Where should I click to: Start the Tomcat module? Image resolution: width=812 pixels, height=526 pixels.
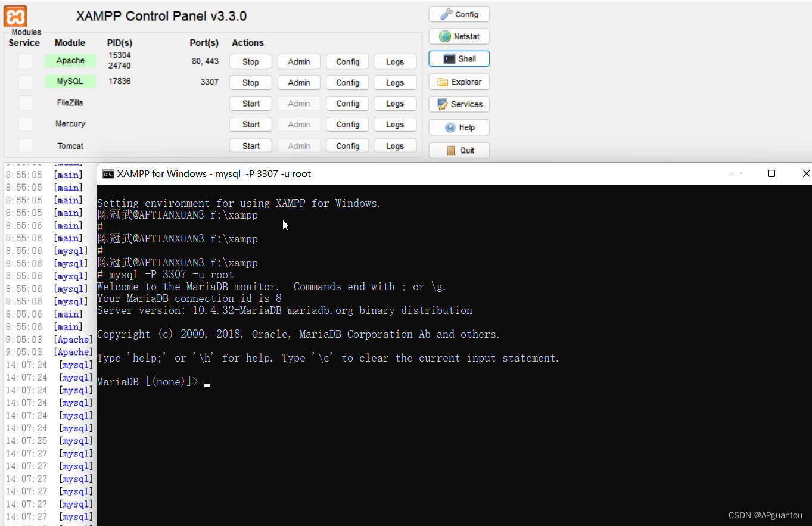[250, 145]
